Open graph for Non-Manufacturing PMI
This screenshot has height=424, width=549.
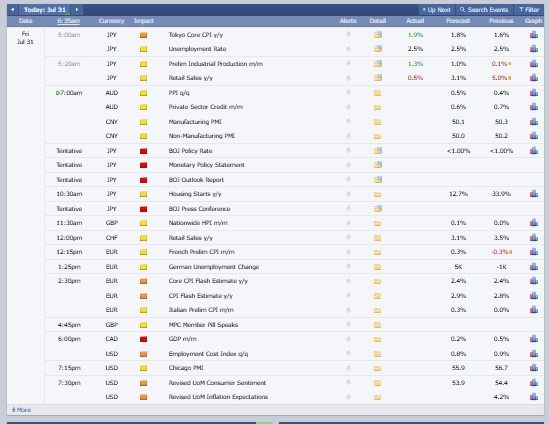pyautogui.click(x=534, y=135)
